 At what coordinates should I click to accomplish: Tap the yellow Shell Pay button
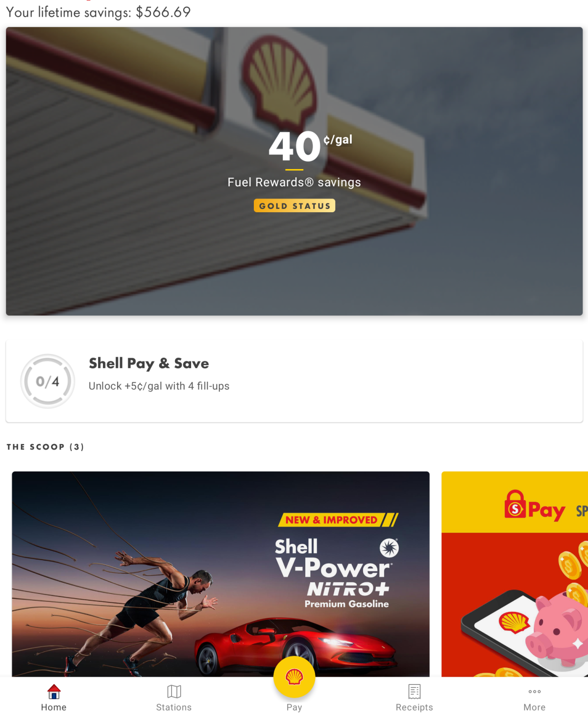(294, 677)
